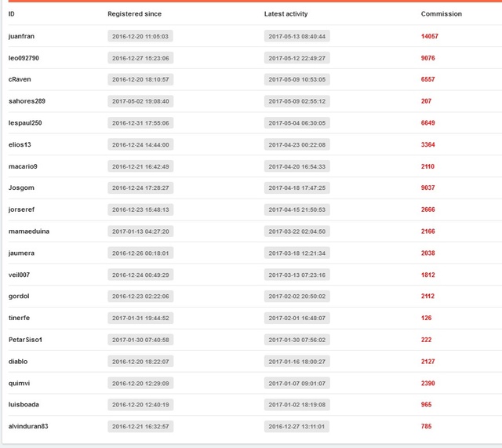Click registered date 2017-05-02 19:08:40

click(140, 101)
